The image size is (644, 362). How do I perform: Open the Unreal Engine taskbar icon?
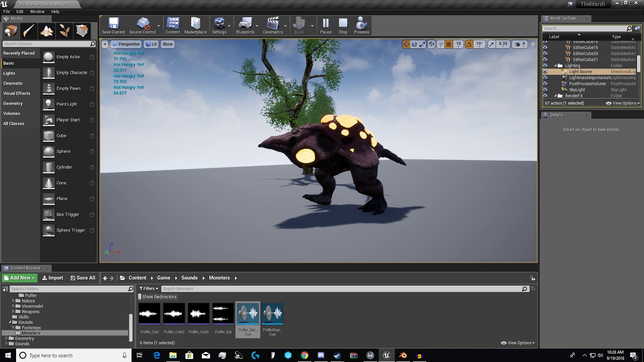[x=386, y=355]
